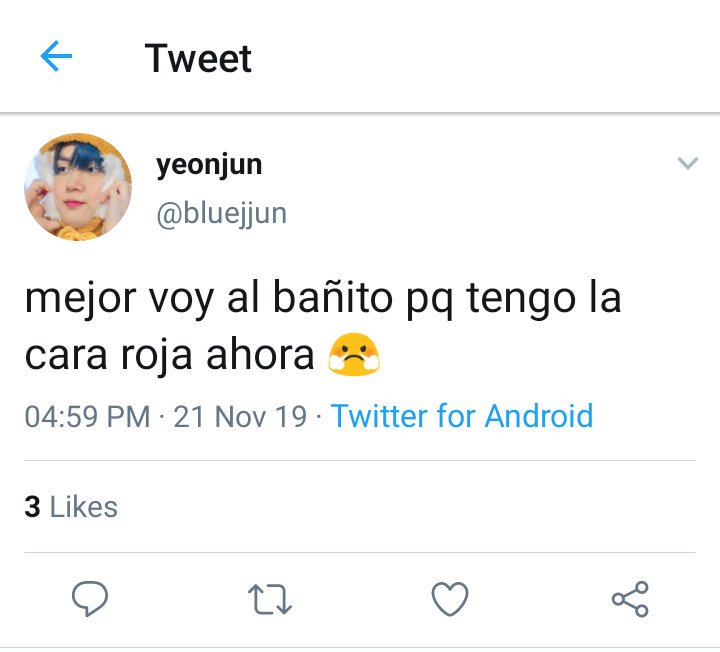Go back using the blue arrow

[x=56, y=56]
